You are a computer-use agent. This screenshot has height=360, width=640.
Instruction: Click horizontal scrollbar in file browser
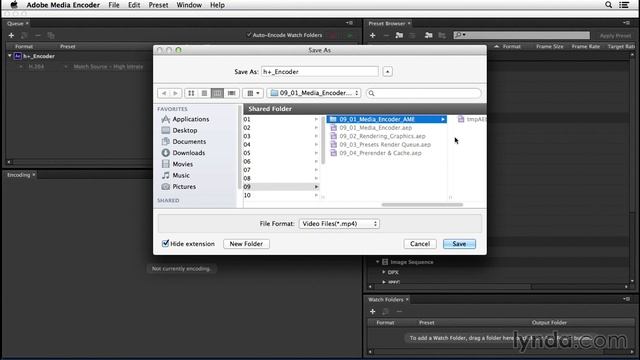click(x=422, y=204)
